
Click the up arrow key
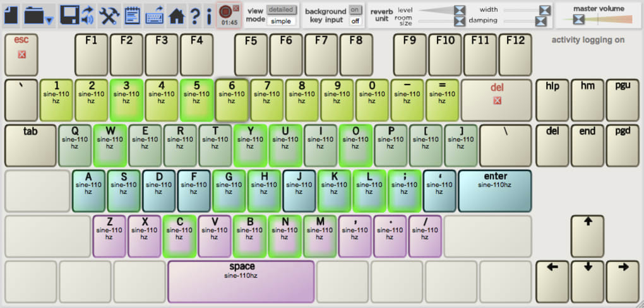pyautogui.click(x=588, y=237)
